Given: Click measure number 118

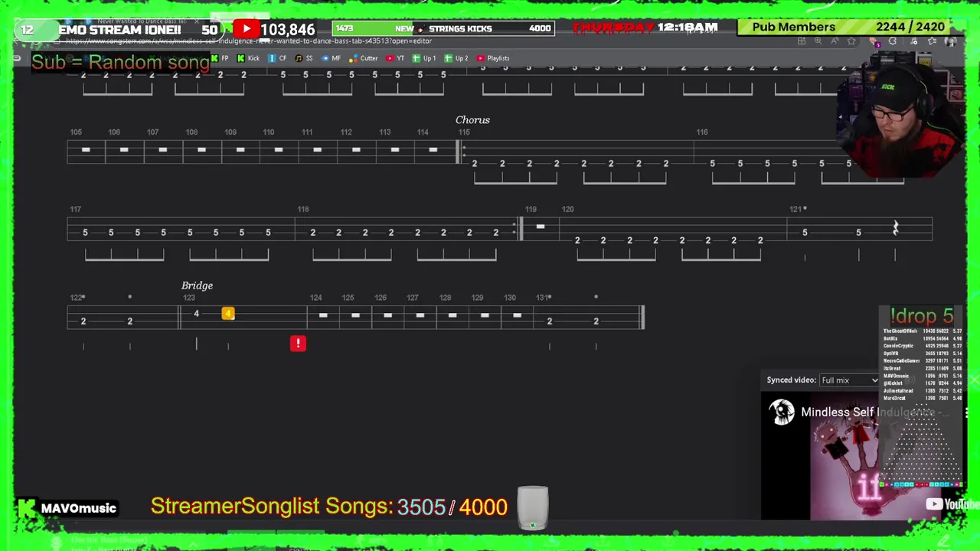Looking at the screenshot, I should [303, 209].
